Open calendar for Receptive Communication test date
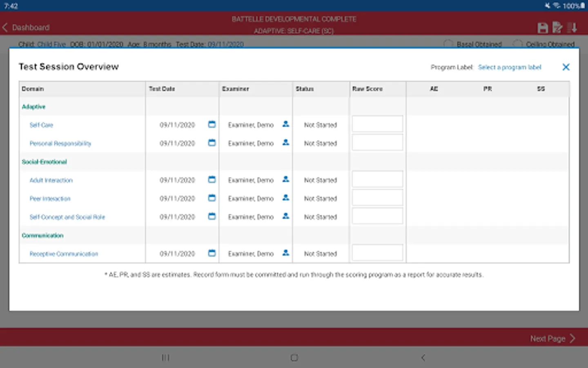This screenshot has width=588, height=368. click(x=212, y=253)
